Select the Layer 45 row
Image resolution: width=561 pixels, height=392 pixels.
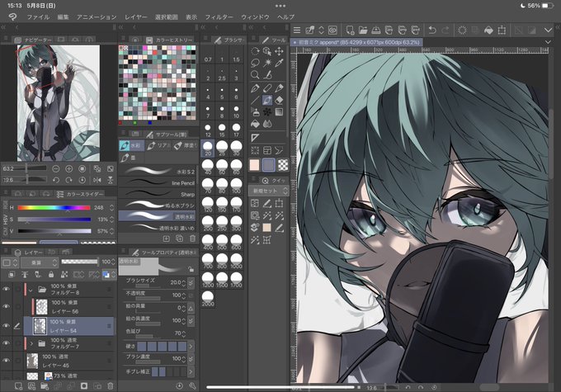coord(69,361)
